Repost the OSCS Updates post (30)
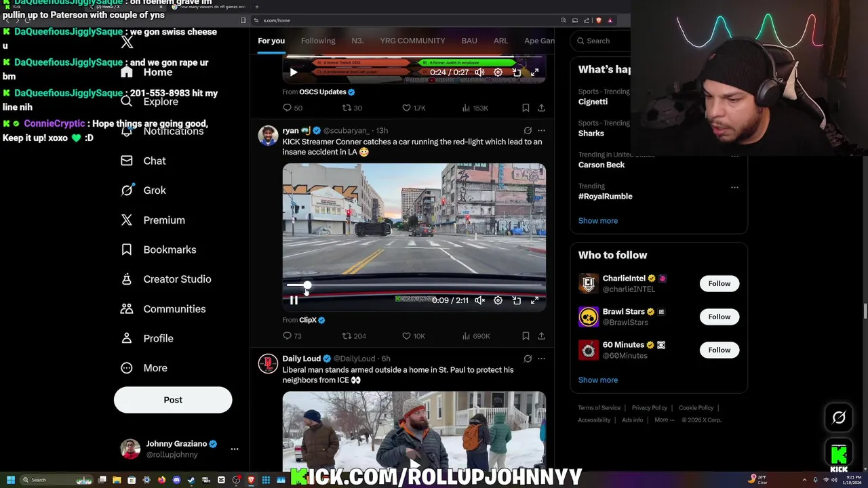 [352, 108]
